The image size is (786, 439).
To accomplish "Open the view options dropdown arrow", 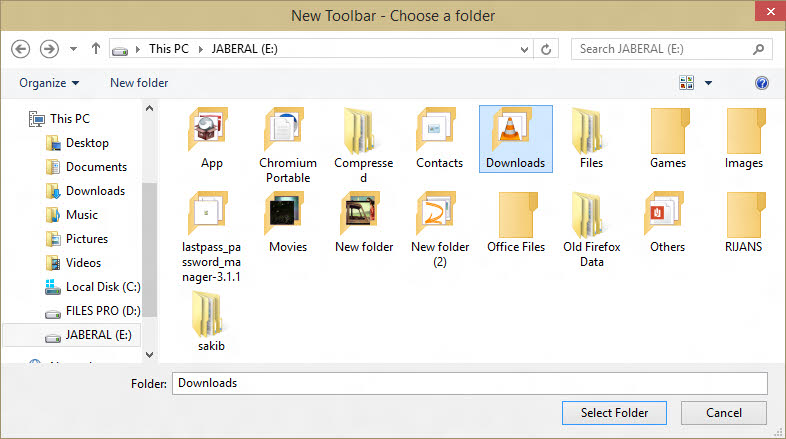I will (x=708, y=83).
